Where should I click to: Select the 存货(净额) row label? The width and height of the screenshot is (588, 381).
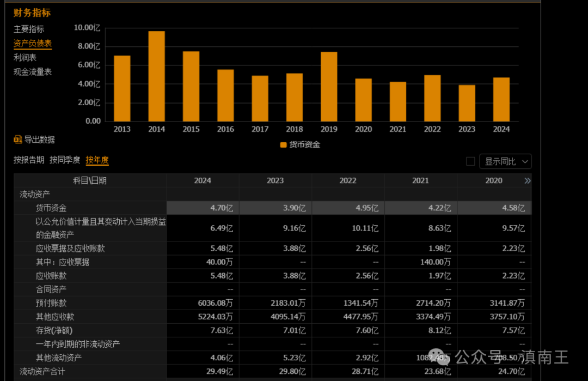click(x=54, y=331)
